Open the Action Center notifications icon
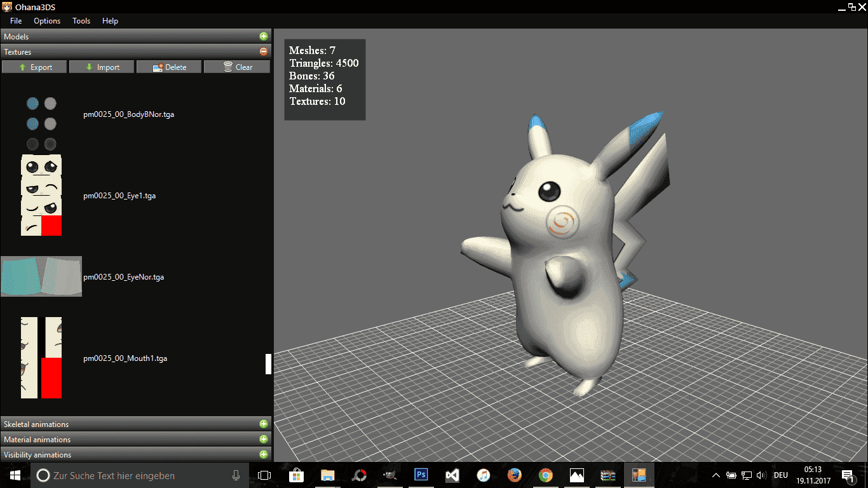This screenshot has height=488, width=868. [x=848, y=475]
